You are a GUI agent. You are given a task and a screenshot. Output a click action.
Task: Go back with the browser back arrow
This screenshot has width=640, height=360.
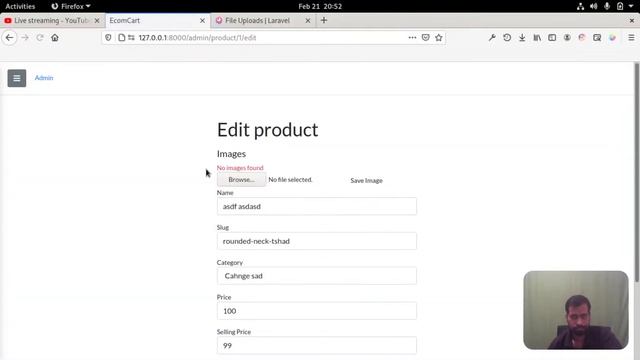pyautogui.click(x=9, y=38)
